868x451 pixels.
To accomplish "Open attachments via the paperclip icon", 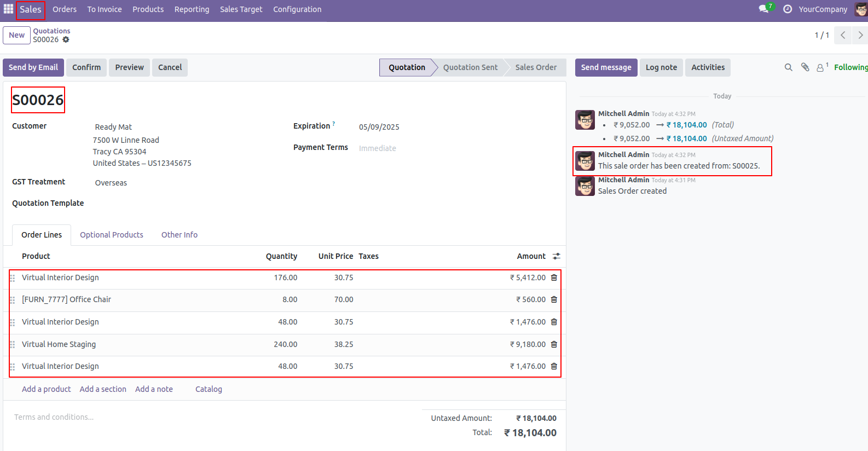I will [x=805, y=67].
